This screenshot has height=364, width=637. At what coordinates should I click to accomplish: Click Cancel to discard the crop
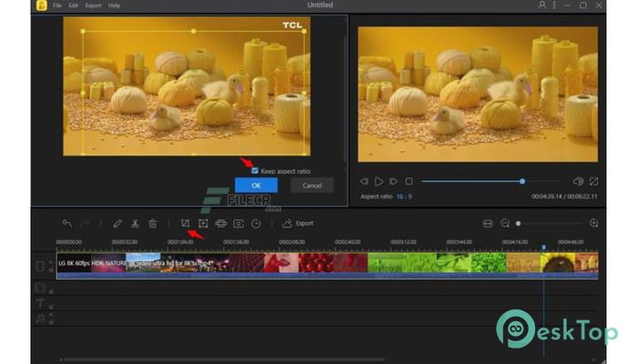pos(312,186)
